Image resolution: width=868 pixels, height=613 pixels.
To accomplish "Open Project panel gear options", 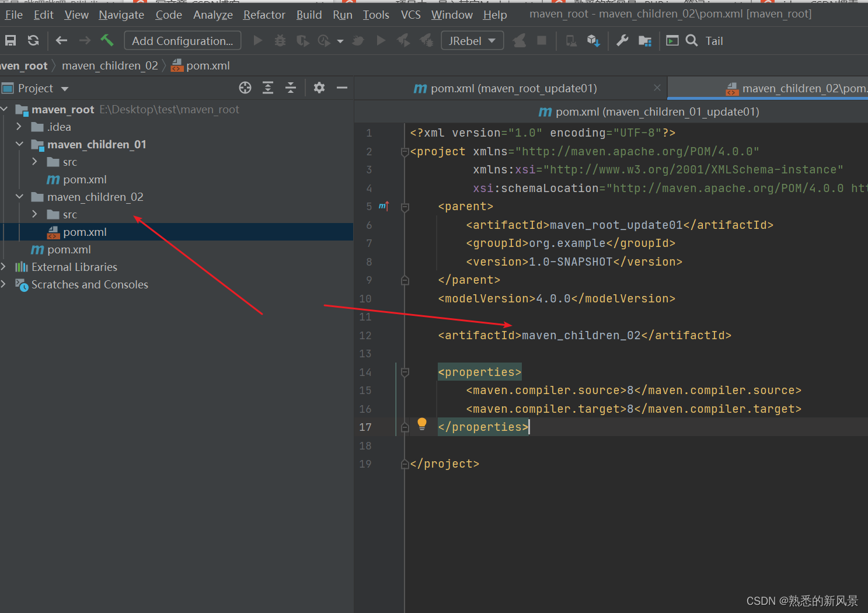I will [319, 88].
